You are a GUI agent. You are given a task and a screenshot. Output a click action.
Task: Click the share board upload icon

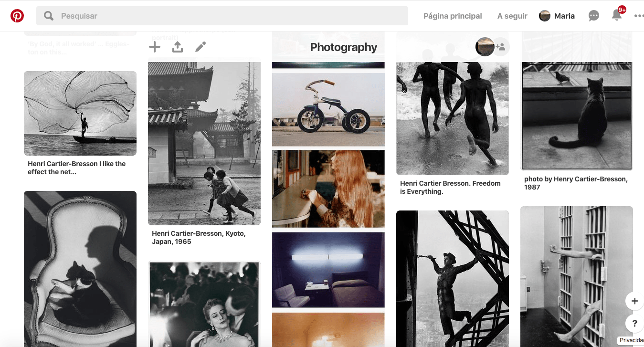pyautogui.click(x=178, y=47)
